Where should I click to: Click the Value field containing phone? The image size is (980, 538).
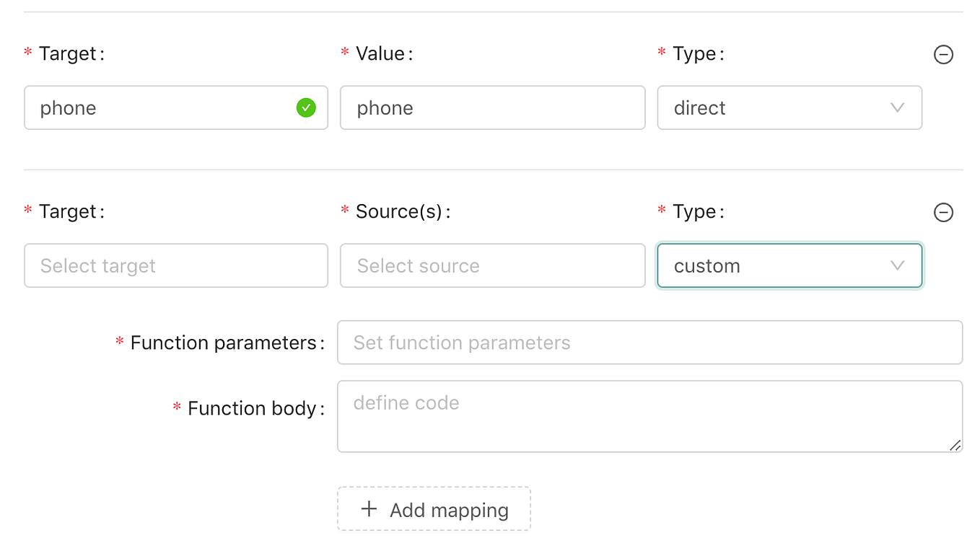coord(492,107)
